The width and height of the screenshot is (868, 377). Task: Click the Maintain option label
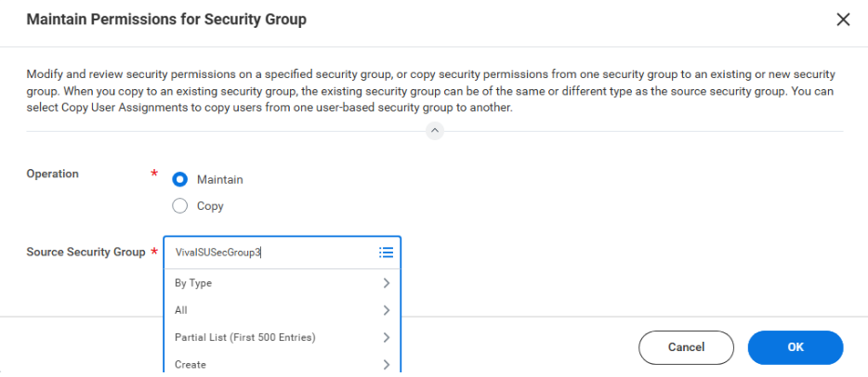pos(219,179)
